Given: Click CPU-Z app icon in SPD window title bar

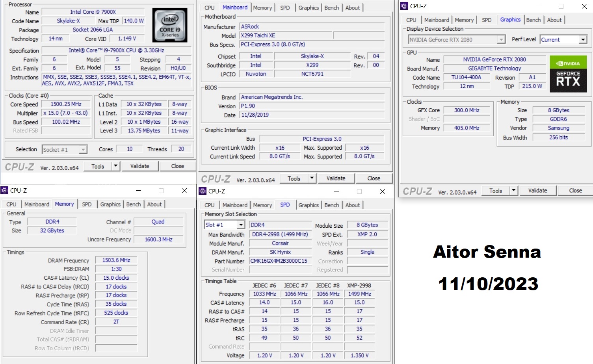Looking at the screenshot, I should coord(203,191).
